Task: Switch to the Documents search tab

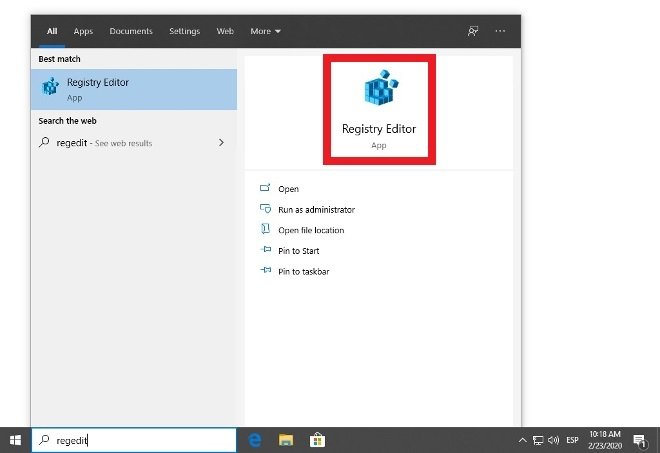Action: click(x=131, y=31)
